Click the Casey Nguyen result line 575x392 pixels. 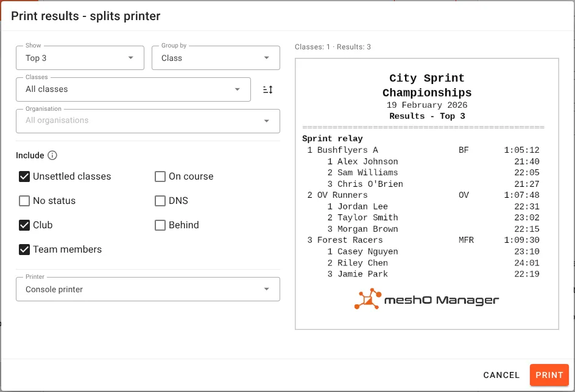[434, 251]
